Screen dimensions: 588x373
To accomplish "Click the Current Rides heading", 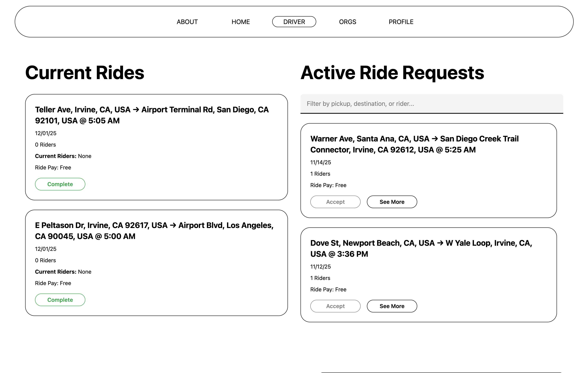I will tap(85, 73).
